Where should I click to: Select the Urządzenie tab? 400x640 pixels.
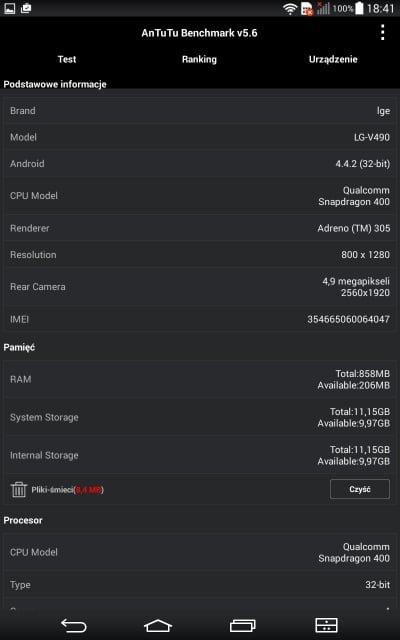point(333,59)
